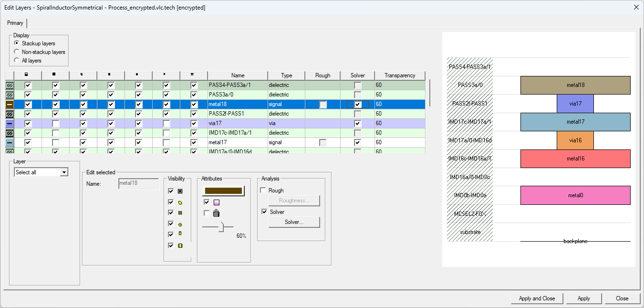
Task: Enable the Rough checkbox on the metal17 row
Action: click(323, 142)
